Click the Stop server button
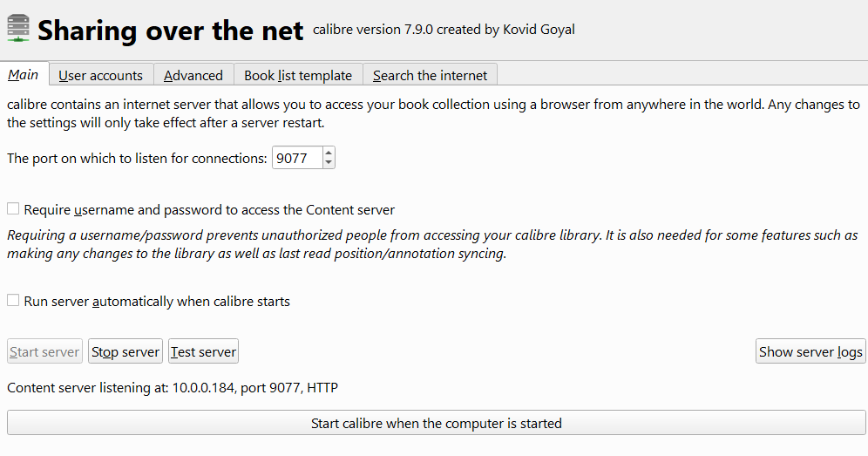 [125, 352]
